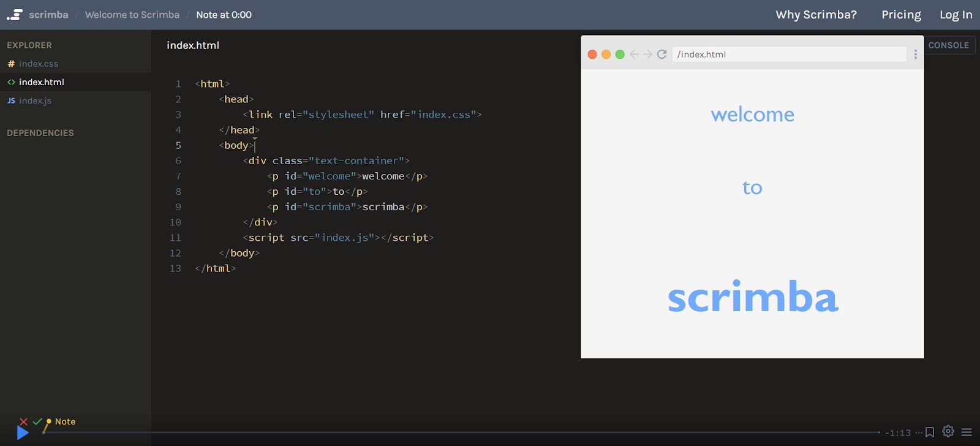Click the index.html editor tab title
The width and height of the screenshot is (980, 446).
tap(193, 45)
